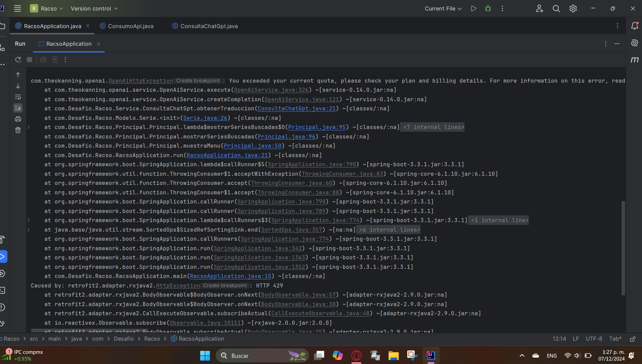Open the Windows Start menu
The image size is (642, 364).
(x=205, y=356)
